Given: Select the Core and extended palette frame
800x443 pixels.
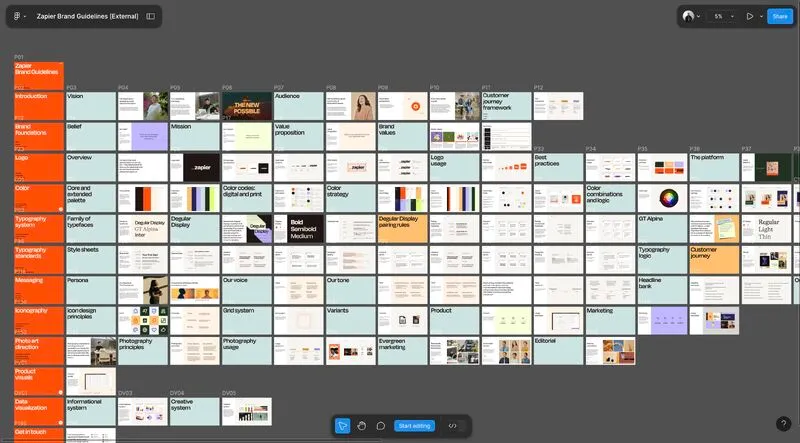Looking at the screenshot, I should (91, 198).
